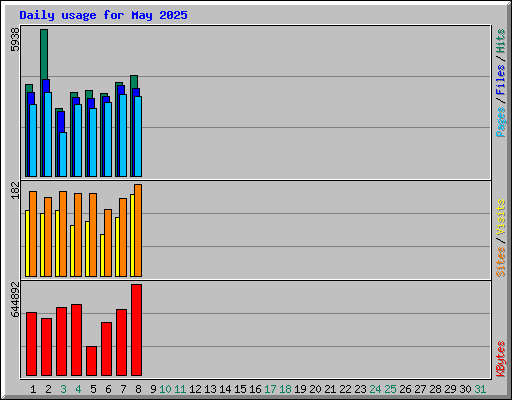
Task: Select green day 4 on the axis
Action: click(x=78, y=389)
